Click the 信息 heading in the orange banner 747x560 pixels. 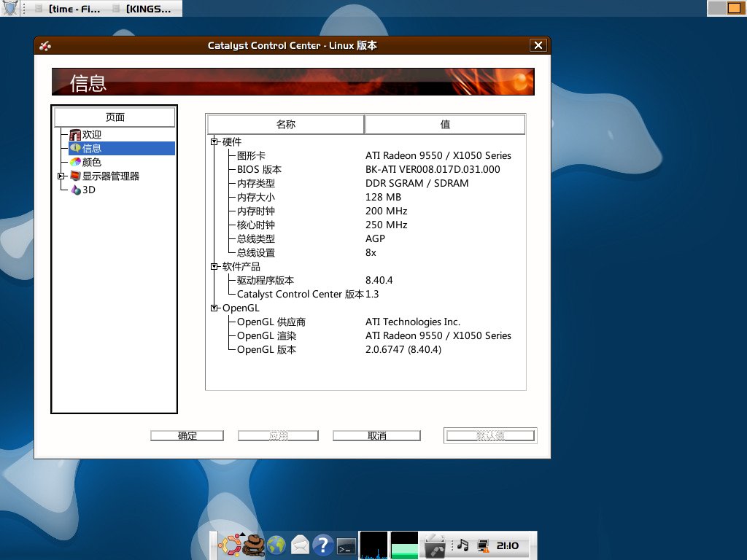(x=88, y=83)
